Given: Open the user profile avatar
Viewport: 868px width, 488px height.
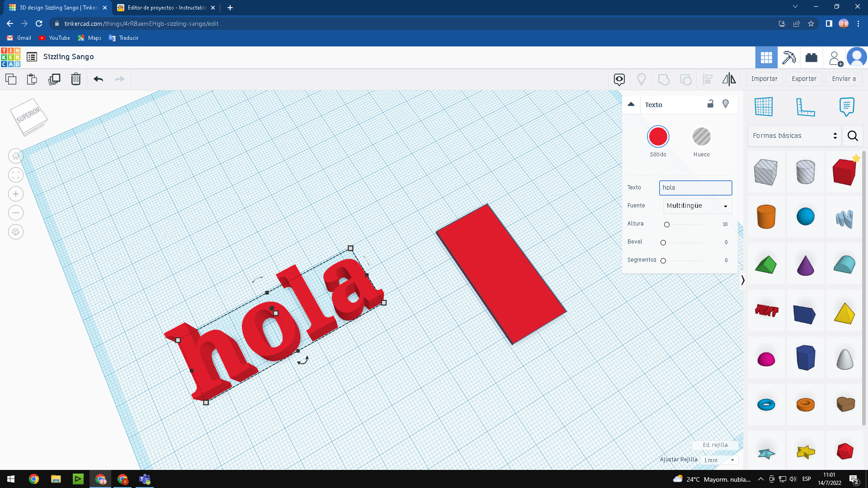Looking at the screenshot, I should click(x=857, y=57).
